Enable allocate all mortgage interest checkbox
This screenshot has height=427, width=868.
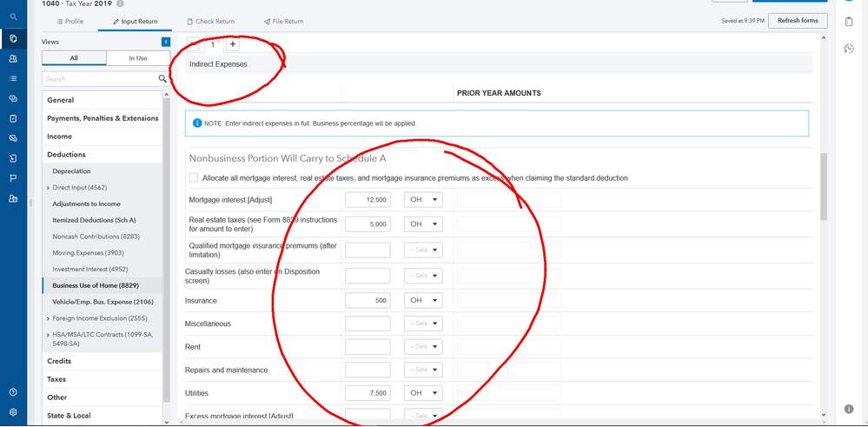point(194,177)
